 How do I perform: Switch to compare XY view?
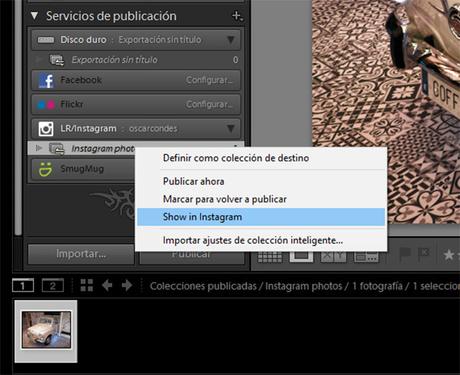coord(333,257)
